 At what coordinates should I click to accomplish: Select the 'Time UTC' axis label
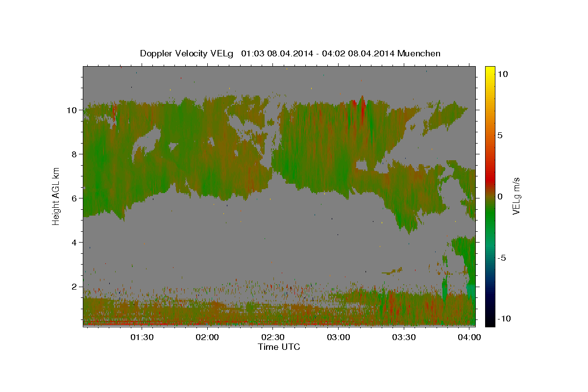[279, 347]
